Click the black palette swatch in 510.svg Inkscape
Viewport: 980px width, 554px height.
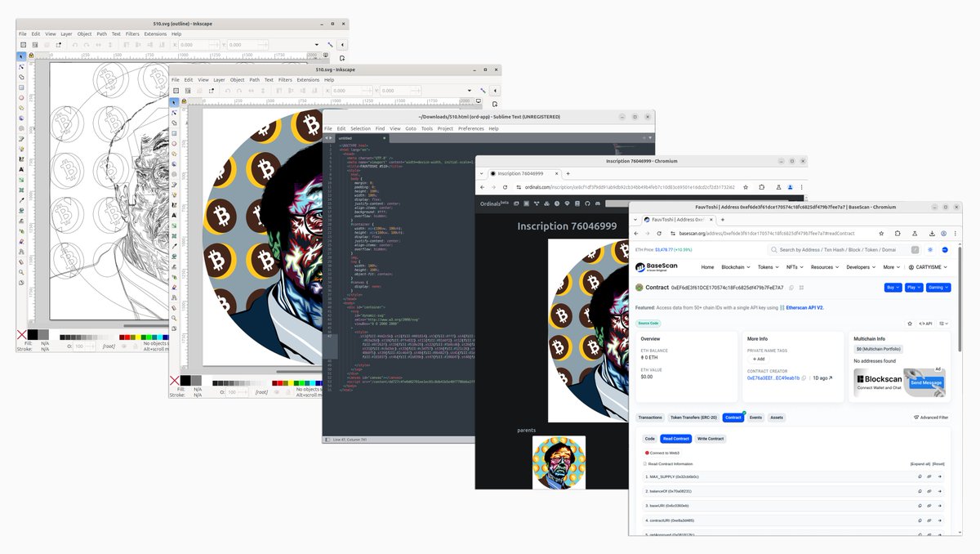(186, 380)
